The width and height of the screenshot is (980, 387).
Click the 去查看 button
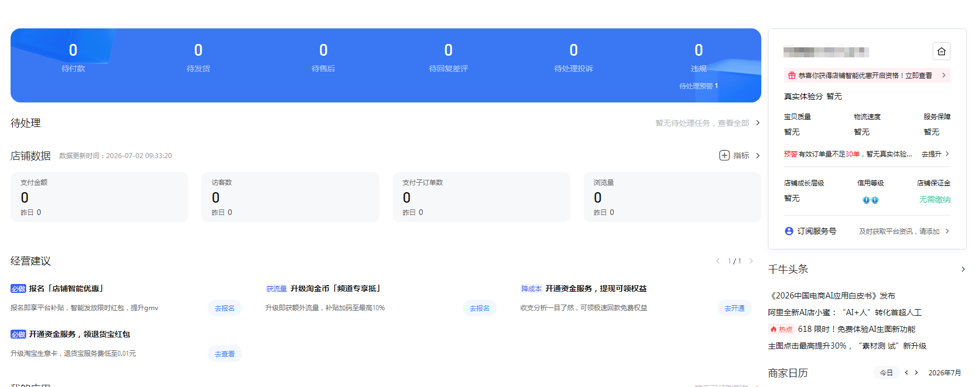tap(225, 354)
